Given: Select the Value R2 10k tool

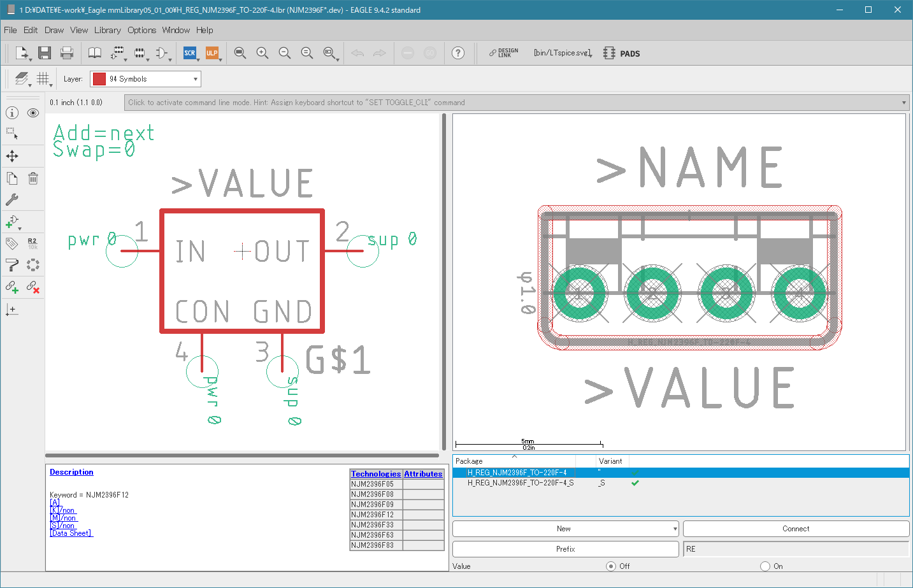Looking at the screenshot, I should click(33, 243).
